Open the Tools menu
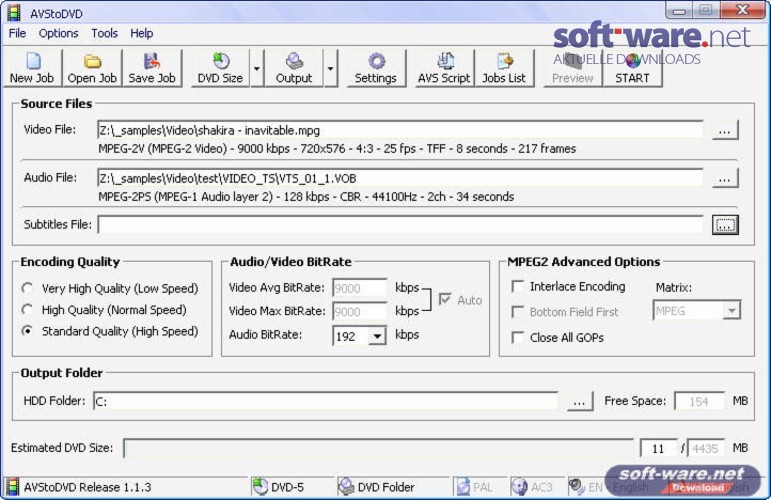 click(104, 33)
